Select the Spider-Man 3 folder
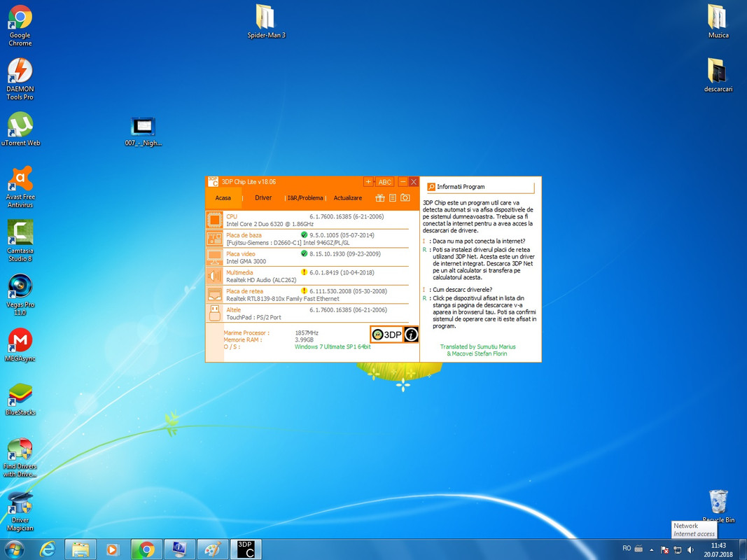This screenshot has height=560, width=747. 266,22
